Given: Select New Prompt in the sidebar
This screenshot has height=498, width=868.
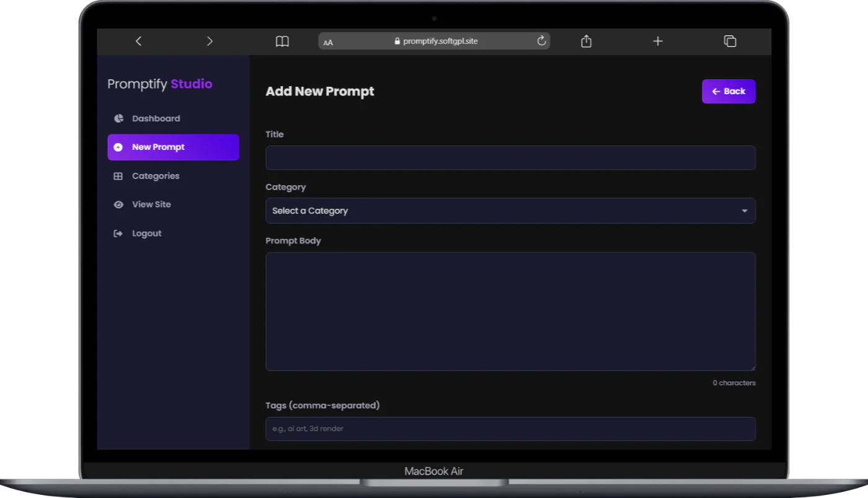Looking at the screenshot, I should (x=173, y=147).
